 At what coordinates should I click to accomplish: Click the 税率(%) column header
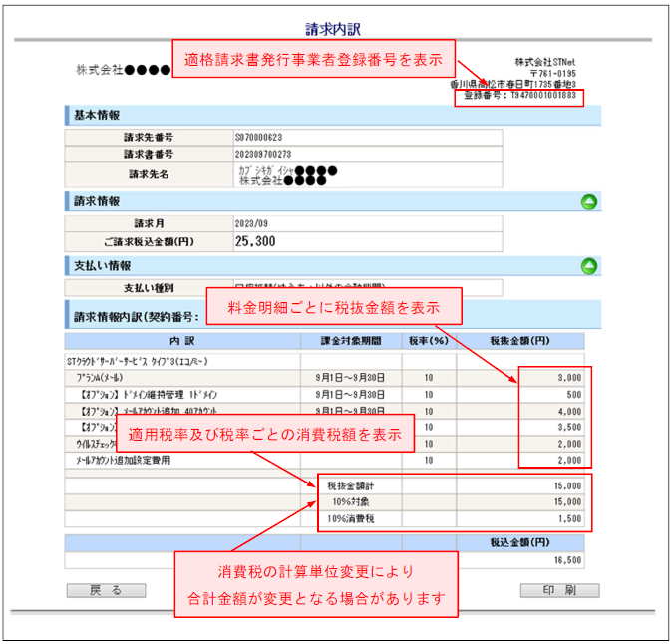pyautogui.click(x=429, y=341)
